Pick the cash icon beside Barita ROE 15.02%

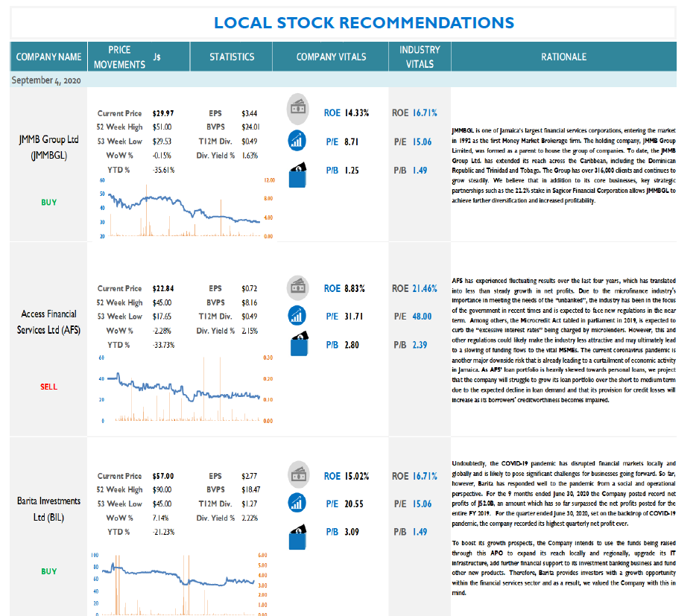tap(299, 475)
